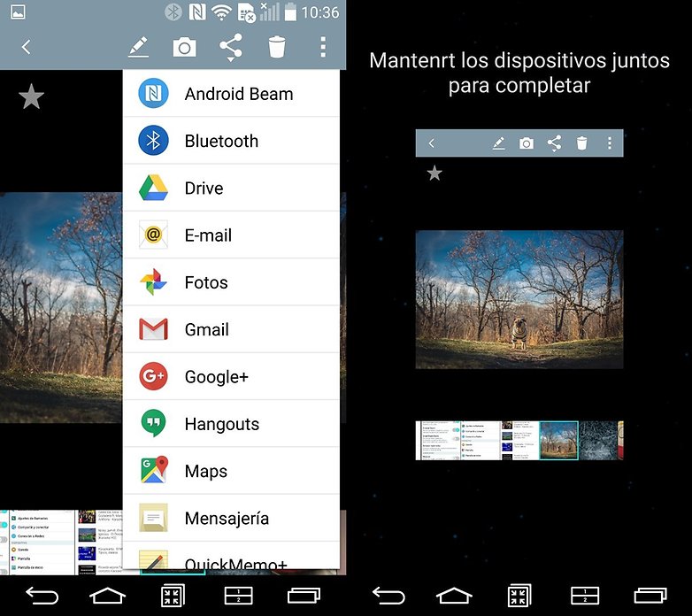Choose Hangouts to share photo
This screenshot has width=692, height=616.
click(x=231, y=424)
